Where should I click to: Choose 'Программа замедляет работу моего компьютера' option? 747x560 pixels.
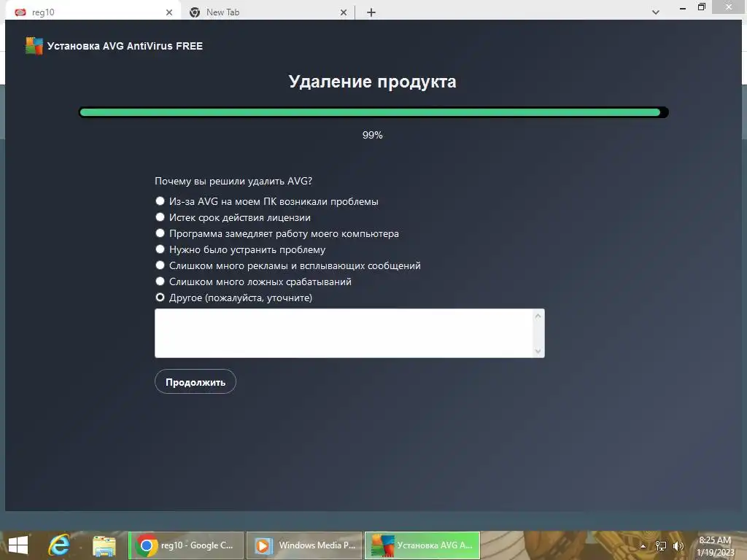click(160, 233)
